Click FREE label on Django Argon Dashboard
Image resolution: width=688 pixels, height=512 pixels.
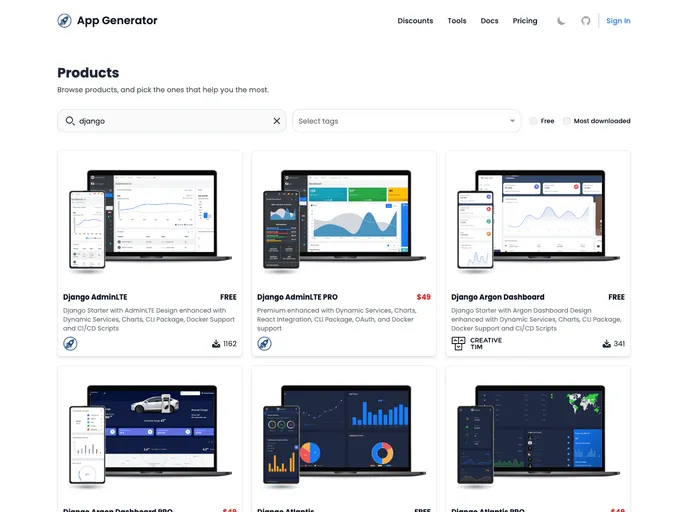(616, 297)
